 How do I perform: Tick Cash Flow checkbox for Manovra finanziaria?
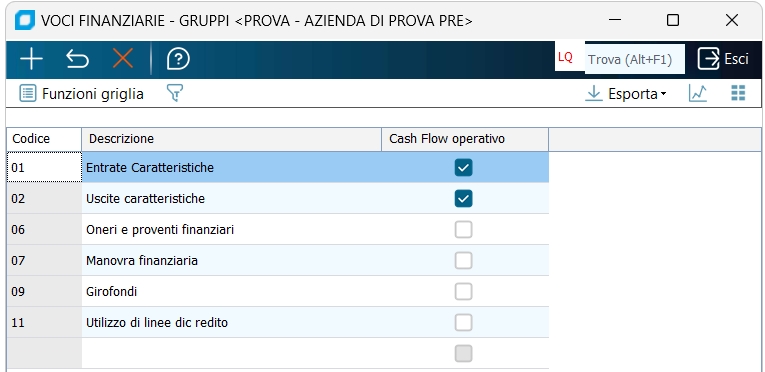463,261
